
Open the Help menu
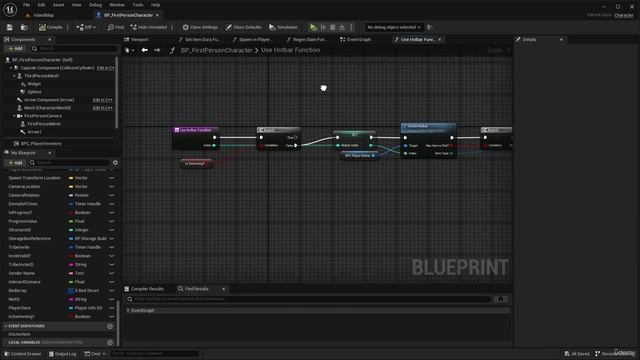(156, 5)
